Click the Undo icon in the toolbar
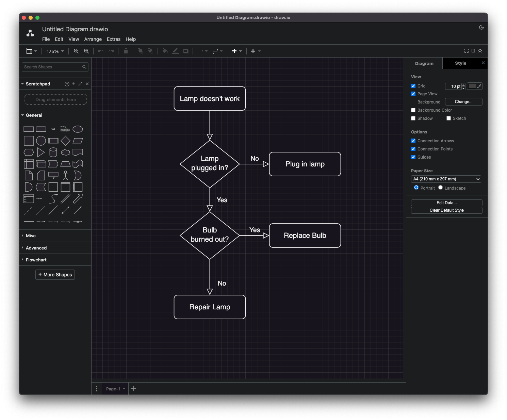This screenshot has width=507, height=420. point(100,51)
